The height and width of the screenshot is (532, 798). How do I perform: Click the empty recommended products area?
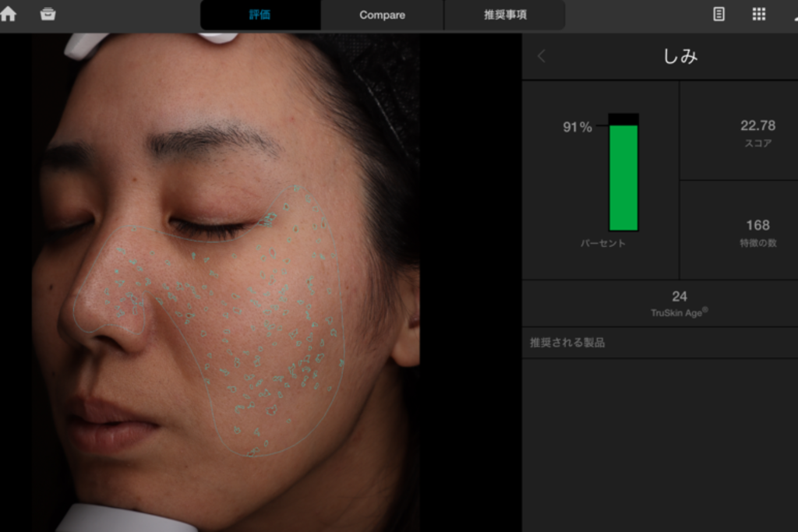tap(659, 444)
